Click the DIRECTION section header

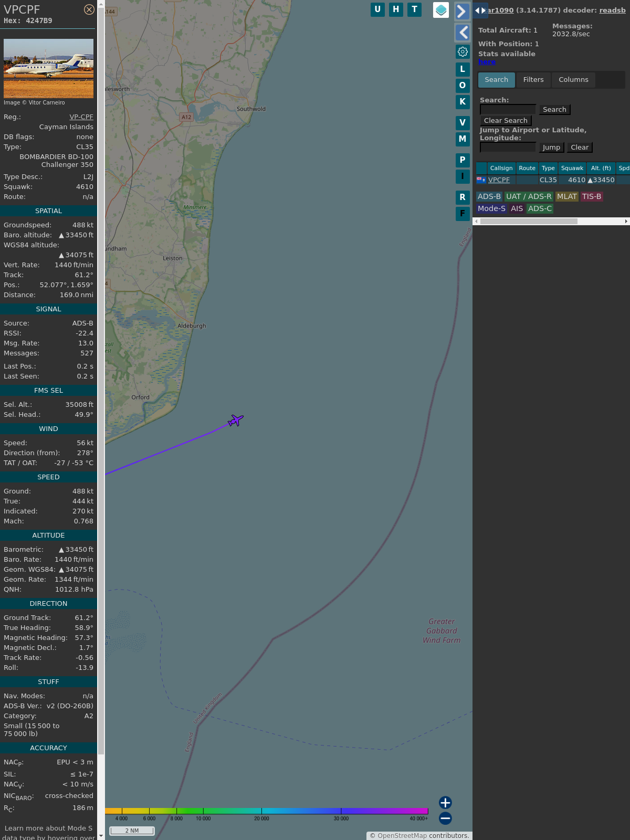pyautogui.click(x=48, y=604)
